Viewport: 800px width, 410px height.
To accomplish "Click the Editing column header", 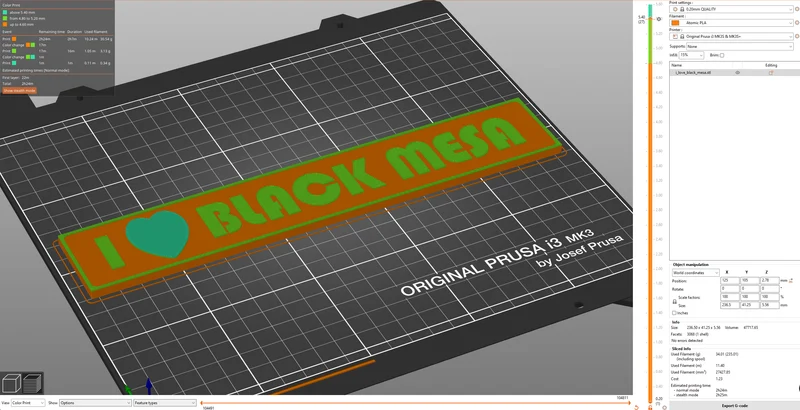I will [771, 65].
